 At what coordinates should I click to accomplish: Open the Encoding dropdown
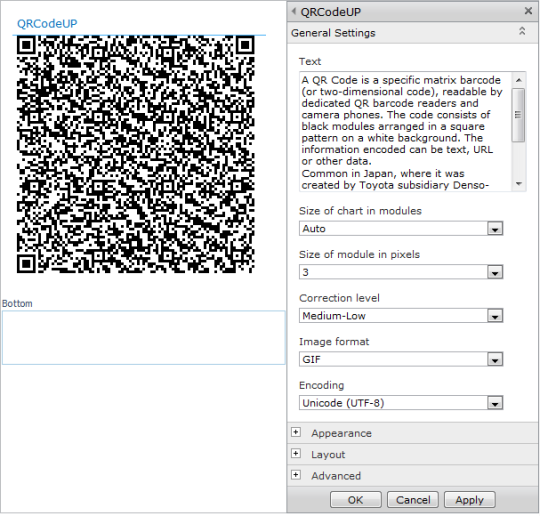[x=495, y=403]
